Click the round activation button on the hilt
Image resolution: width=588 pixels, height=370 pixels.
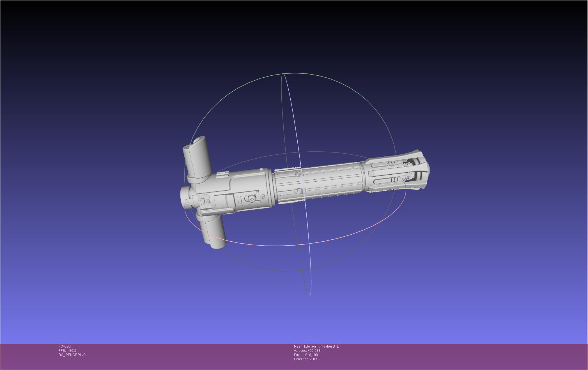[252, 199]
